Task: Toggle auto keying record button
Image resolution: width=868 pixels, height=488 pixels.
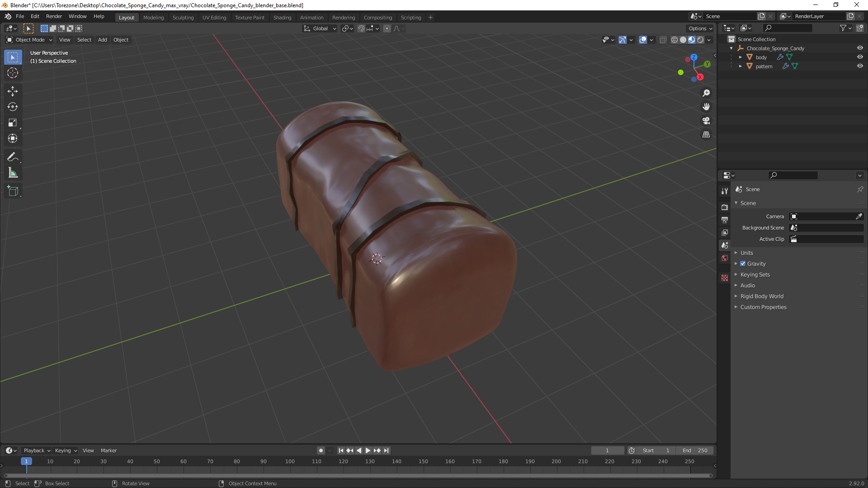Action: pos(321,450)
